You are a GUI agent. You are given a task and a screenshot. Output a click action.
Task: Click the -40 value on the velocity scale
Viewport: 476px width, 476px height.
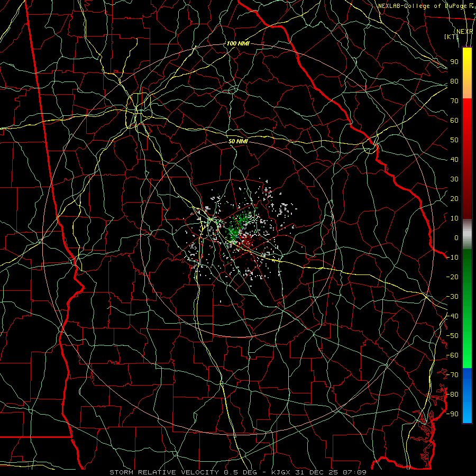coord(452,316)
